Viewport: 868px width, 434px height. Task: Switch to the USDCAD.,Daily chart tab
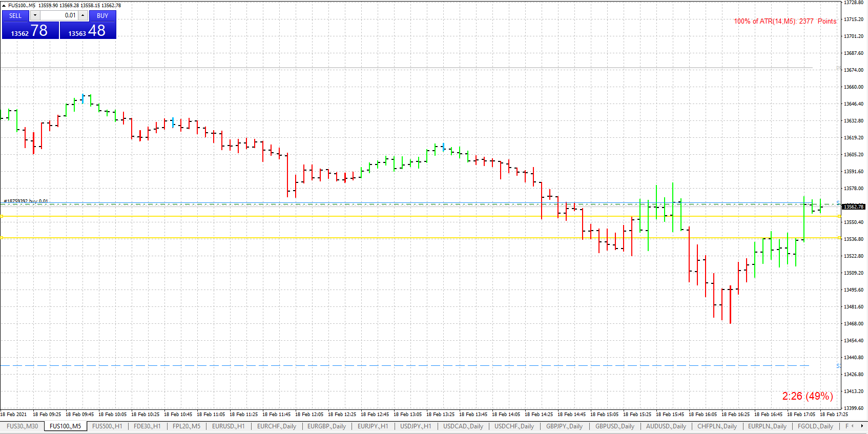tap(463, 426)
